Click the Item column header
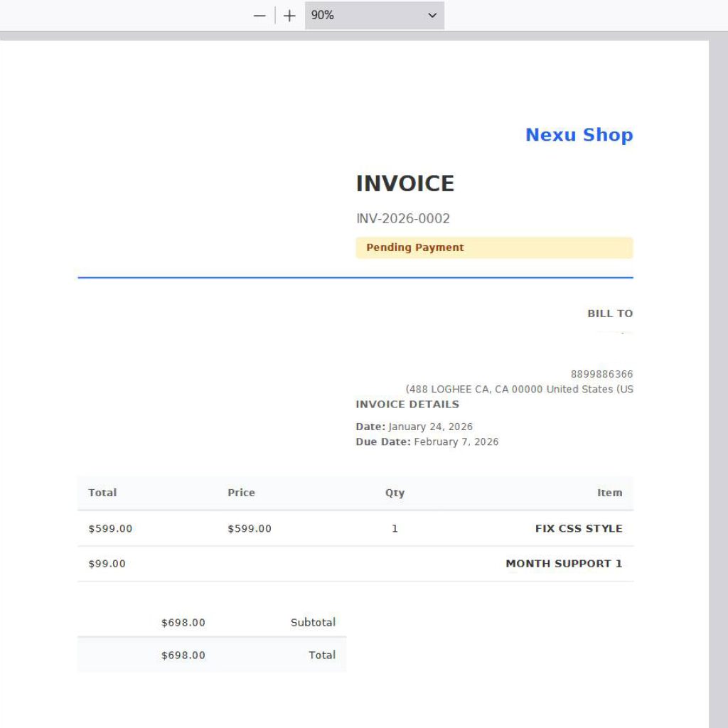Image resolution: width=728 pixels, height=728 pixels. [609, 493]
